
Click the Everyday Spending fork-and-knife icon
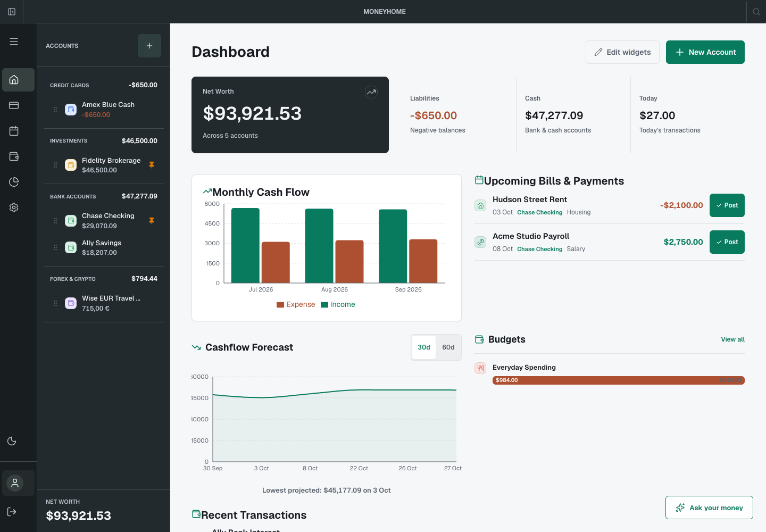(480, 368)
